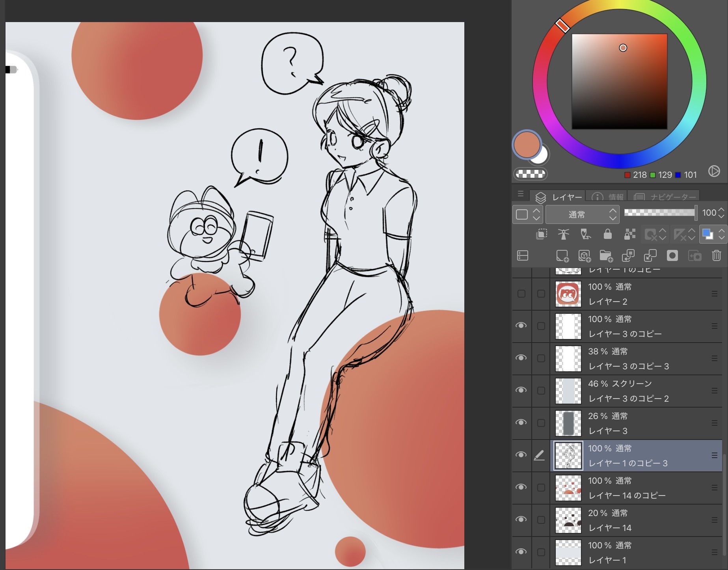Click the blue value 101 in RGB readout
Image resolution: width=728 pixels, height=570 pixels.
tap(690, 175)
